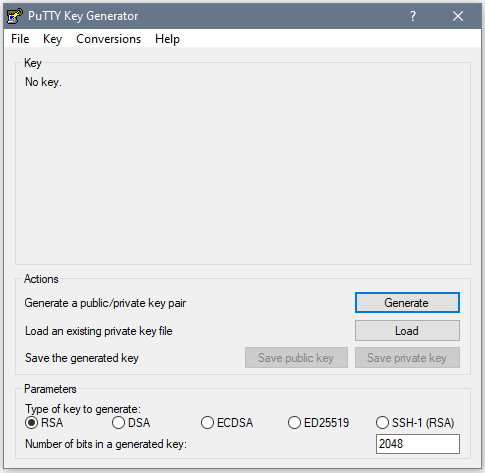Click Load to open existing private key
485x473 pixels.
coord(407,331)
